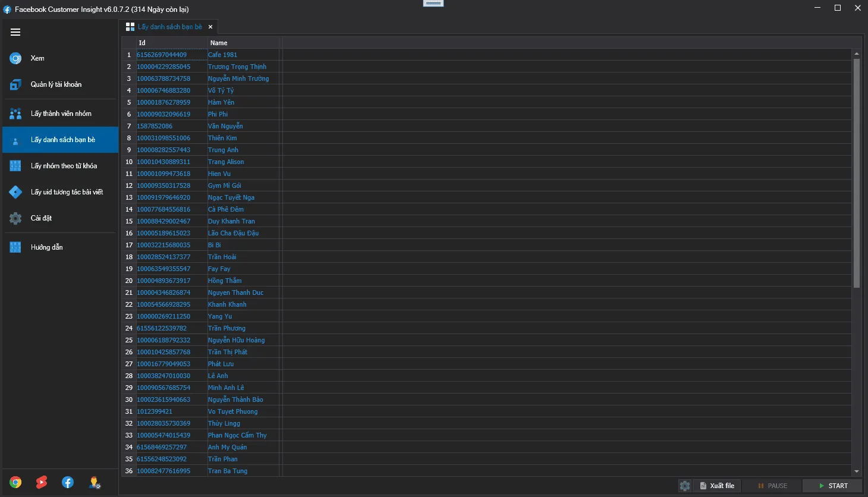Click the Id column header
868x497 pixels.
(171, 43)
